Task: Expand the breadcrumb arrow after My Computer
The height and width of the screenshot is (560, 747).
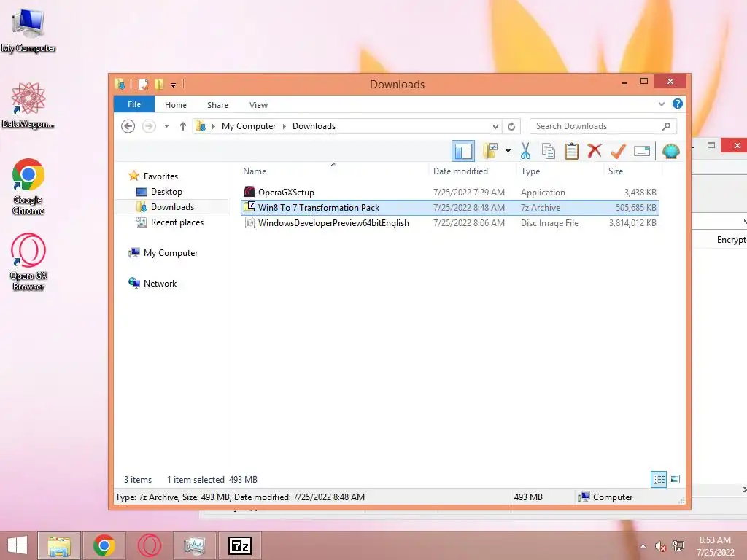Action: pyautogui.click(x=284, y=126)
